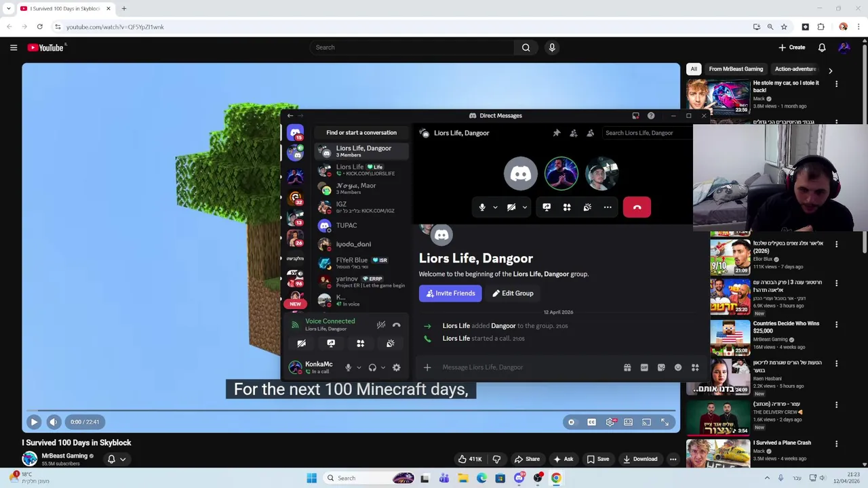The image size is (868, 488).
Task: Mute microphone in KonkaMc user panel
Action: (349, 367)
